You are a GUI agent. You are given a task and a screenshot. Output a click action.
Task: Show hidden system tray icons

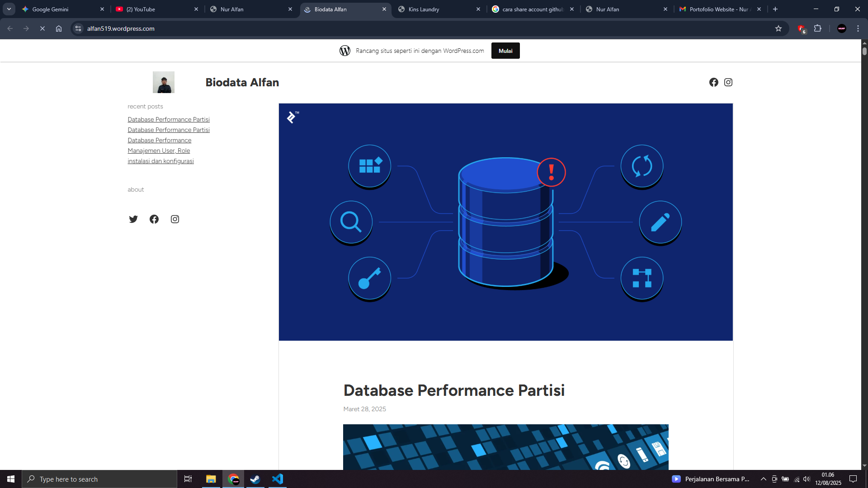pyautogui.click(x=764, y=479)
